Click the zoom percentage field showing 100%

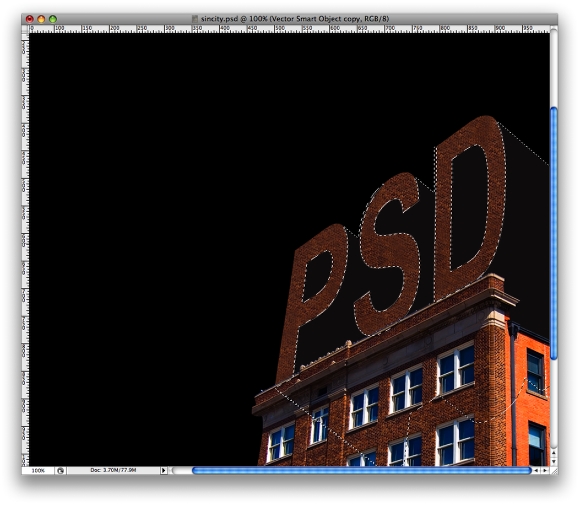coord(38,470)
